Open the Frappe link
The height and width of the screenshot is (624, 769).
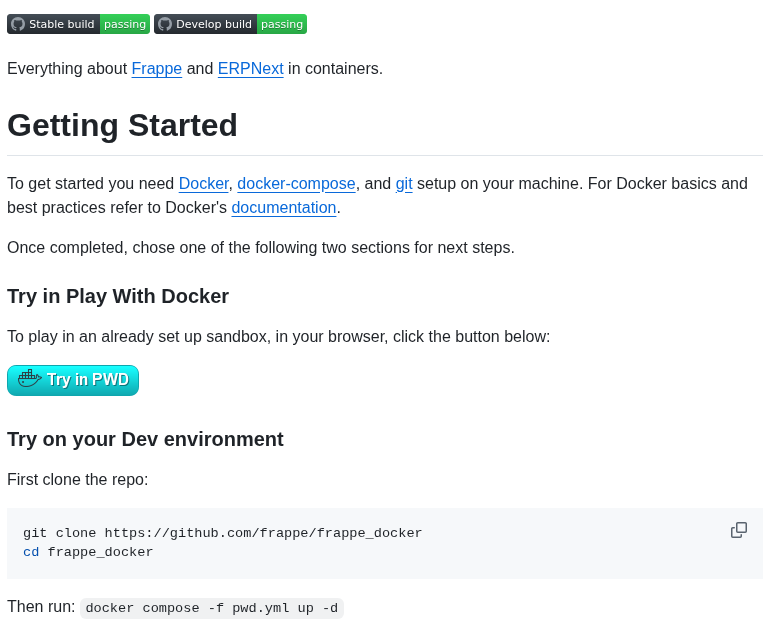pos(157,69)
